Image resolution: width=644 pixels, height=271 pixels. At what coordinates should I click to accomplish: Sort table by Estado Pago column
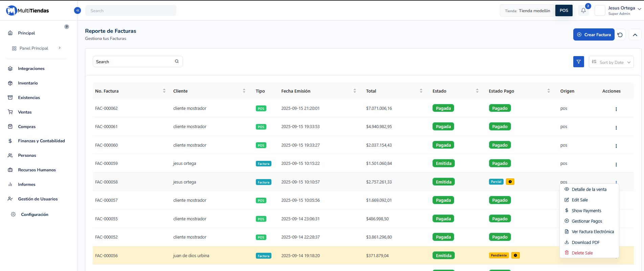tap(549, 91)
